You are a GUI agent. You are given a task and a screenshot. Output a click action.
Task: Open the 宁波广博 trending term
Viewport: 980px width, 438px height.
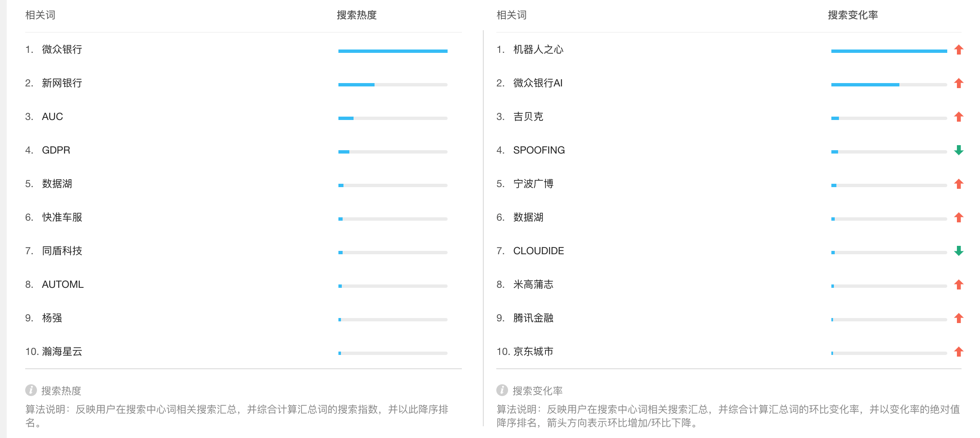[533, 184]
